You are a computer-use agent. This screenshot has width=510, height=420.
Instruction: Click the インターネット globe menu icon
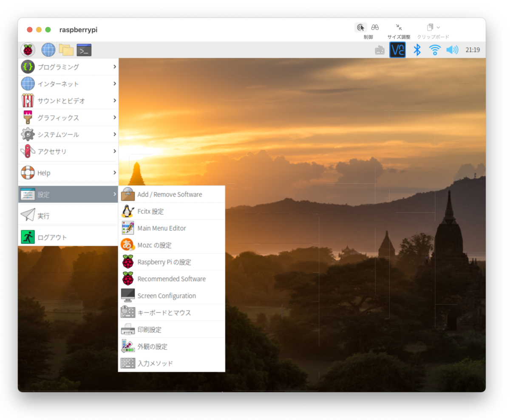(x=28, y=84)
